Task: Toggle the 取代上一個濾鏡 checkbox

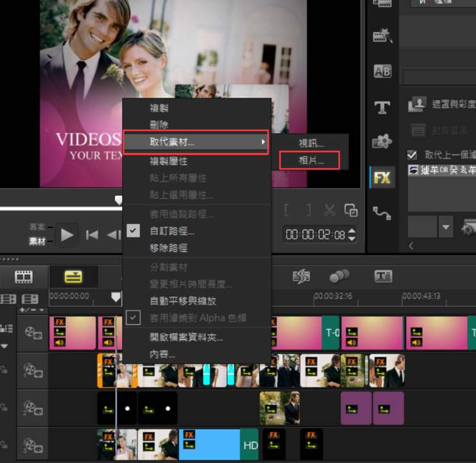Action: (x=412, y=155)
